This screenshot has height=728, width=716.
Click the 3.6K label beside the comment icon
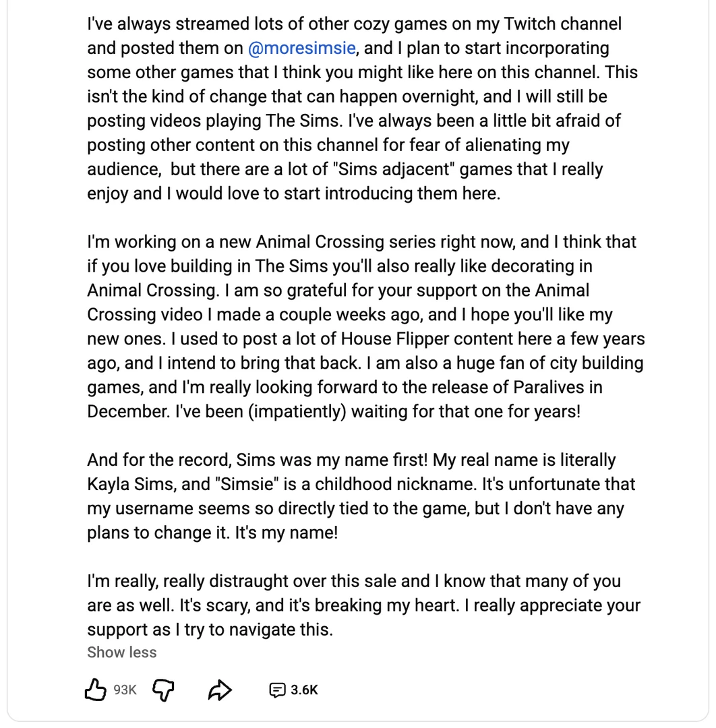tap(304, 690)
